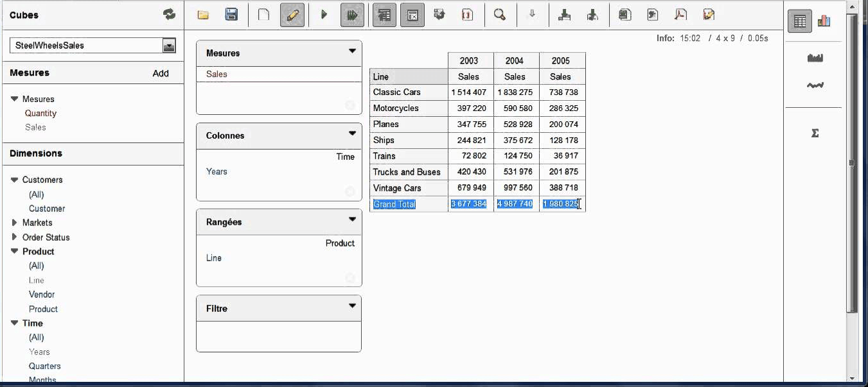Save the current query

click(233, 14)
